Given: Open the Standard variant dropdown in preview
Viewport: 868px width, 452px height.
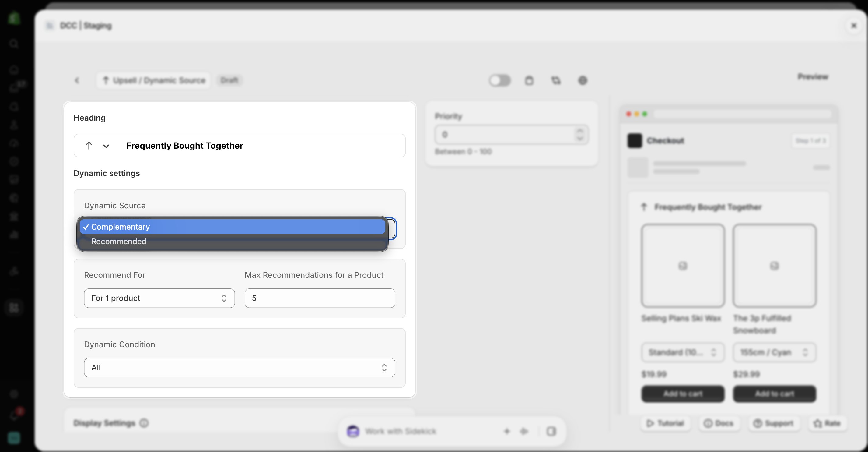Looking at the screenshot, I should point(683,352).
